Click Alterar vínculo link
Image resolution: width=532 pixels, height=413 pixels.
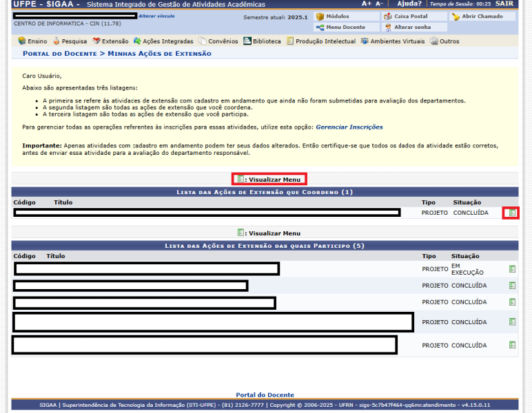tap(156, 16)
